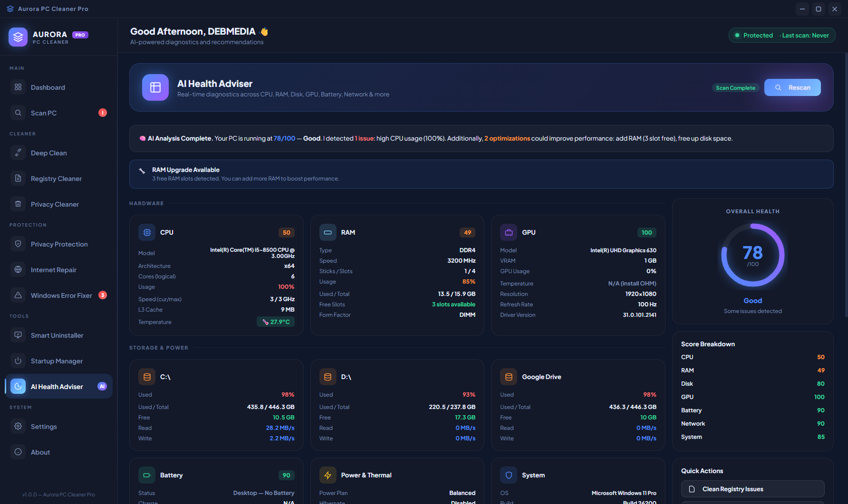Click the Windows Error Fixer badge showing 3
Screen dimensions: 848x504
tap(103, 295)
